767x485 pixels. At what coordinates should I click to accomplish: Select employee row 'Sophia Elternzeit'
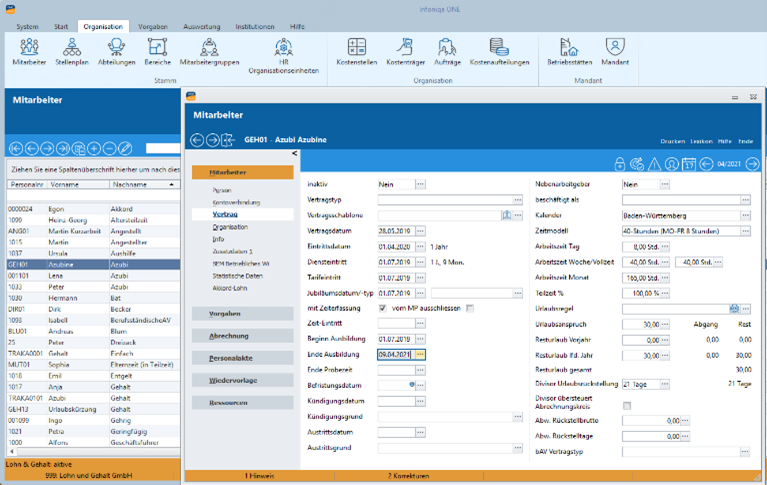pos(93,365)
